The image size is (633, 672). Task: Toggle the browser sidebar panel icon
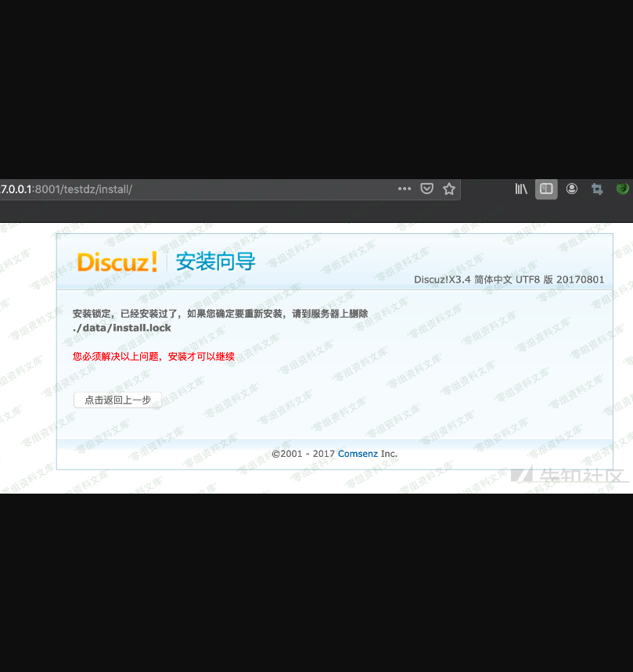(546, 189)
